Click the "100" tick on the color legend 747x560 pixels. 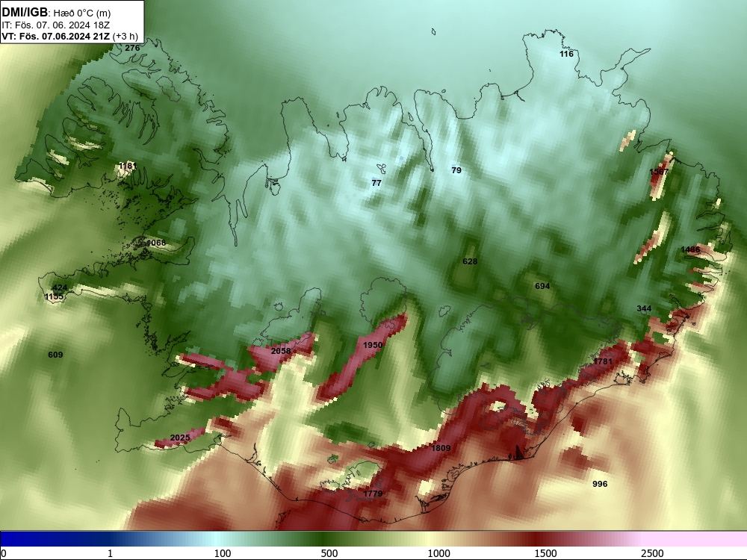223,553
